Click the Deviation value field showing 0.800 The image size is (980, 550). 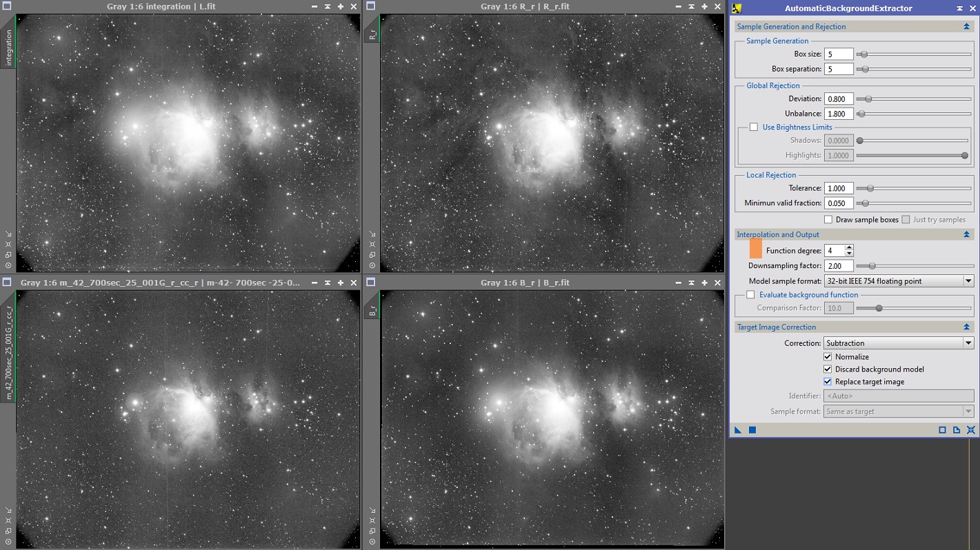pyautogui.click(x=839, y=99)
